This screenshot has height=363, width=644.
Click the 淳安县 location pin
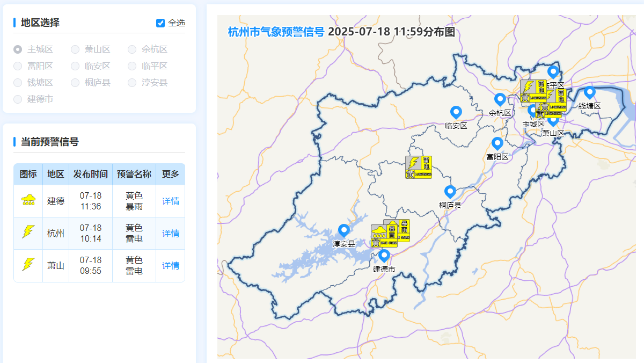click(344, 230)
